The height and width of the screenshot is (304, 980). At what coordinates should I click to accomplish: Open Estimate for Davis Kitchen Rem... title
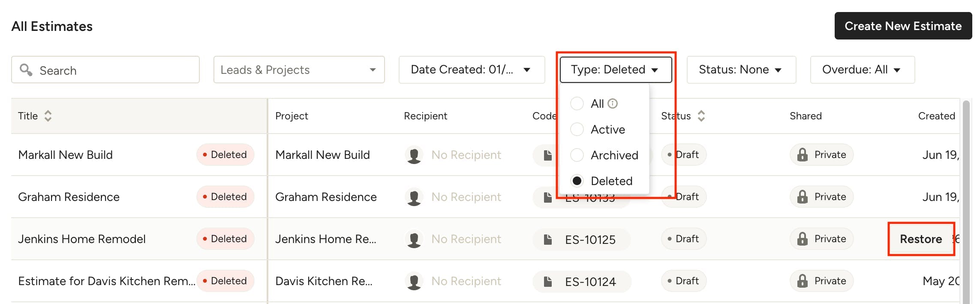(106, 281)
